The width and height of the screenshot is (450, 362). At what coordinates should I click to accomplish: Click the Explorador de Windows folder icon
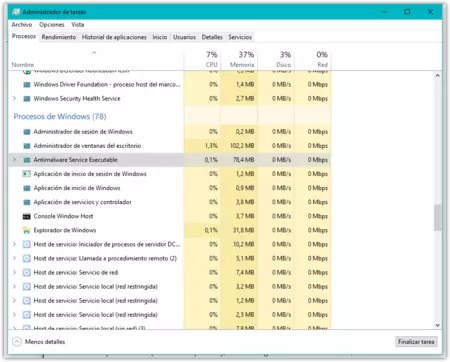click(x=27, y=230)
